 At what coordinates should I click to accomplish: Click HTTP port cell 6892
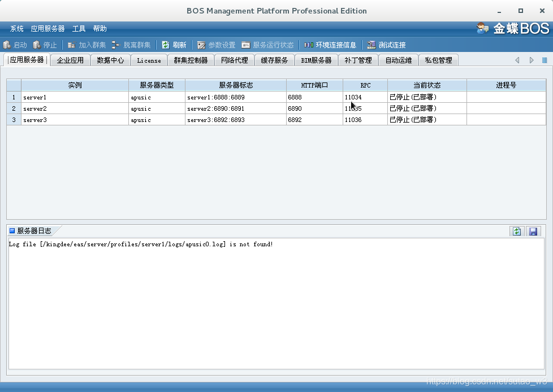point(314,120)
